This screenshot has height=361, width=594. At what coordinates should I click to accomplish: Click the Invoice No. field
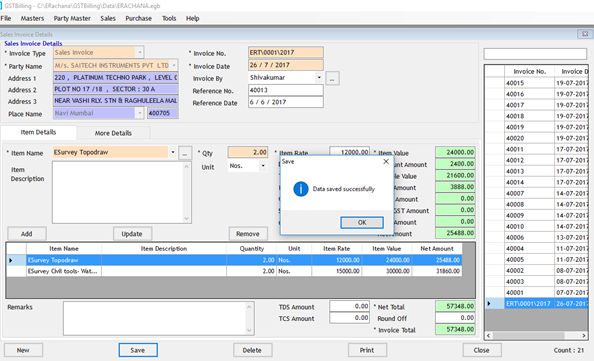click(286, 52)
